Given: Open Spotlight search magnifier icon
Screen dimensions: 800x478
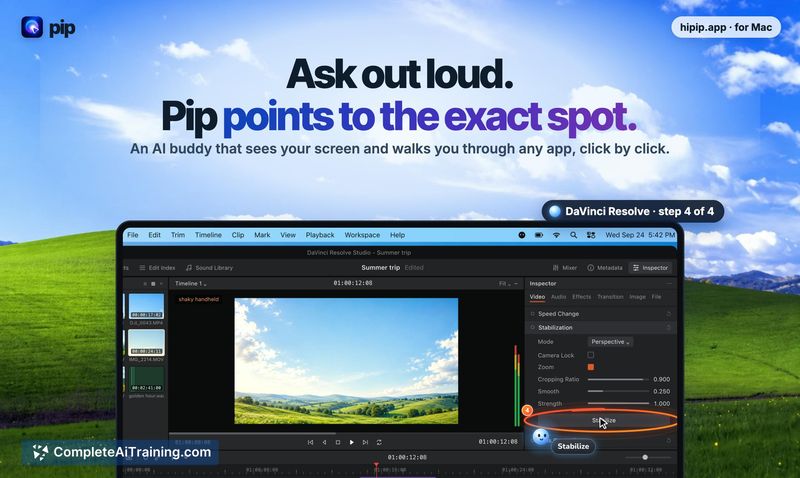Looking at the screenshot, I should (x=573, y=235).
